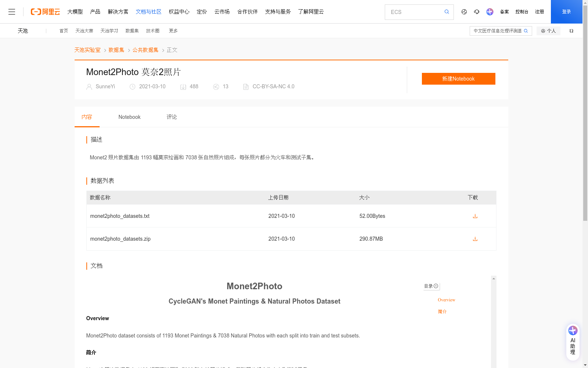This screenshot has width=588, height=368.
Task: Open the 文档与社区 menu
Action: (148, 12)
